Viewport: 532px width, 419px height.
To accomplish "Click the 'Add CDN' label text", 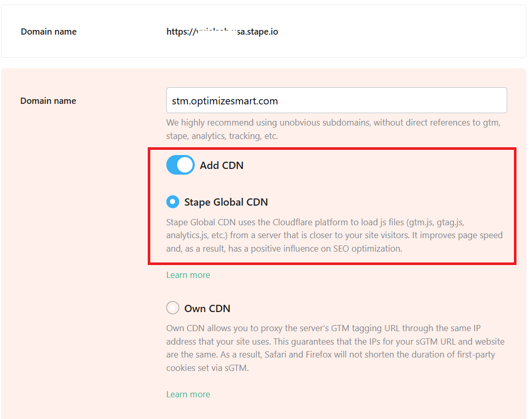I will [x=222, y=165].
